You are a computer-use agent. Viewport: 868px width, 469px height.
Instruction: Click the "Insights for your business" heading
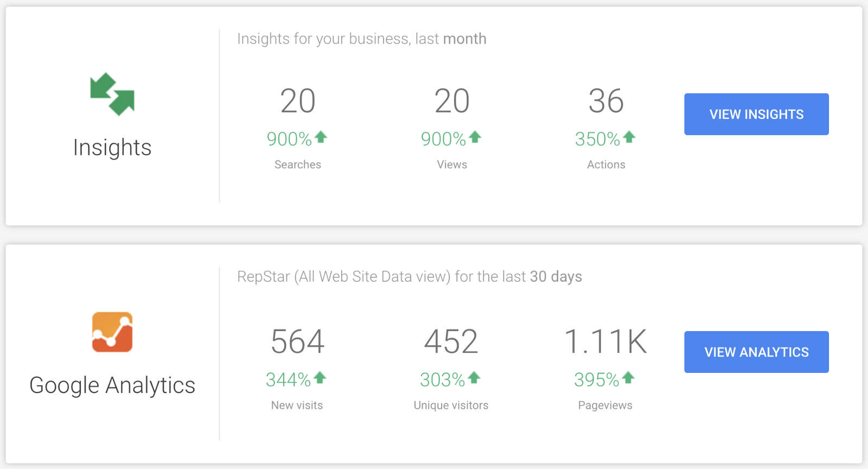(361, 39)
